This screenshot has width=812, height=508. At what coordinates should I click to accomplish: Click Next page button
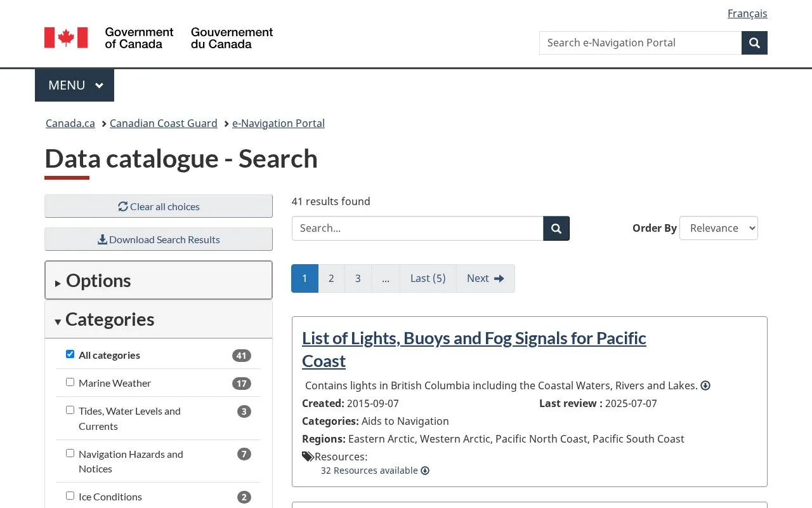[x=485, y=278]
